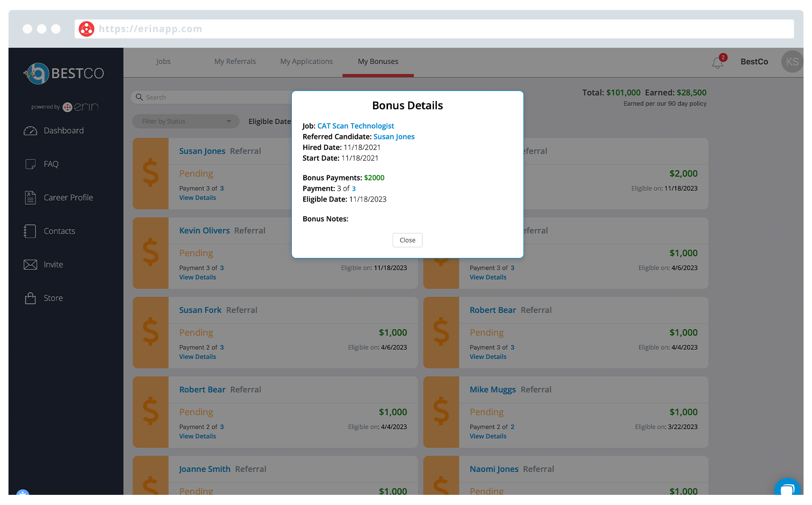Open CAT Scan Technologist job link

356,126
